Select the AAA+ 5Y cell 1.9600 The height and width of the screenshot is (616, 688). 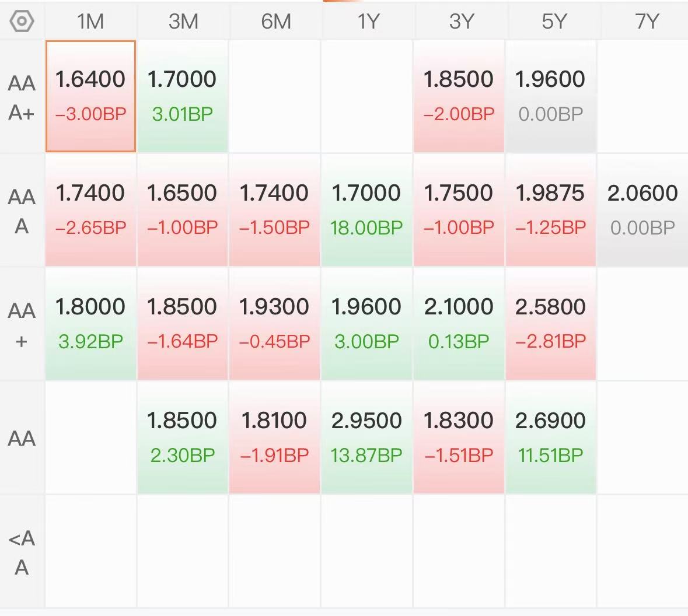coord(550,96)
